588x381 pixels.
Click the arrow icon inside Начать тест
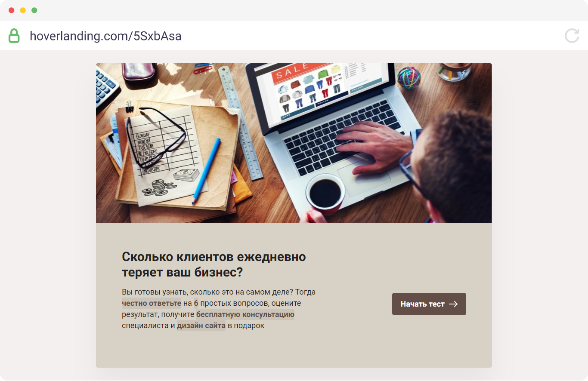coord(453,304)
